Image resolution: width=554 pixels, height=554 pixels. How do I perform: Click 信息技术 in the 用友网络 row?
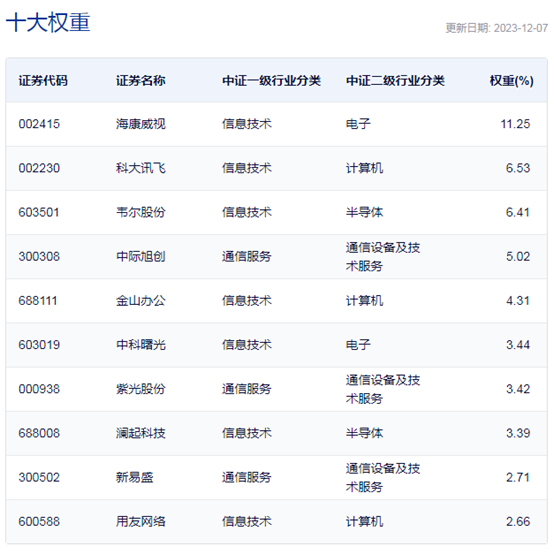tap(247, 522)
